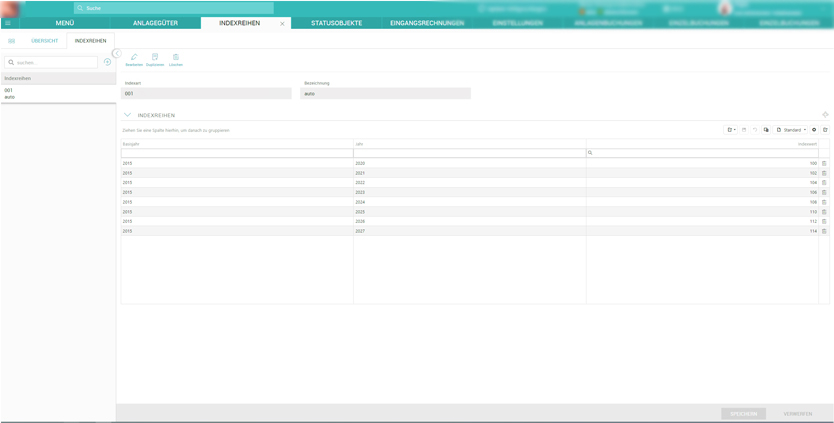
Task: Open the Standard layout dropdown
Action: point(791,130)
